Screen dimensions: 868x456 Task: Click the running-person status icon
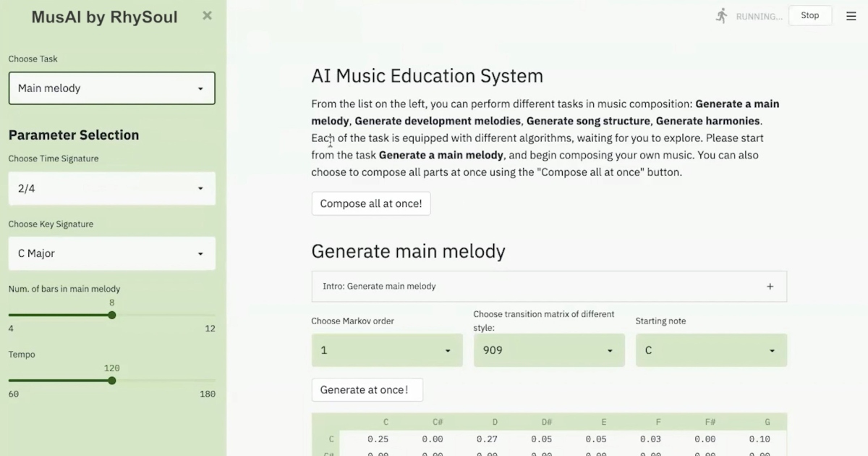tap(720, 15)
